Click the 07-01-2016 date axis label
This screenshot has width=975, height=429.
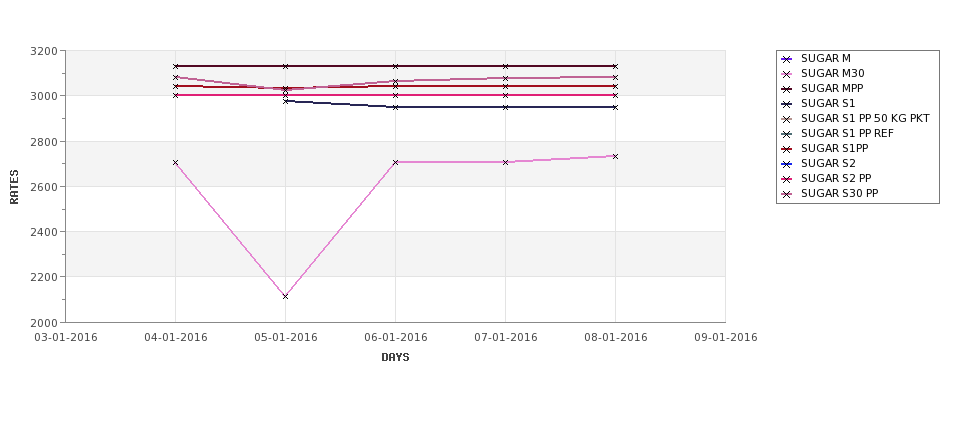tap(506, 338)
